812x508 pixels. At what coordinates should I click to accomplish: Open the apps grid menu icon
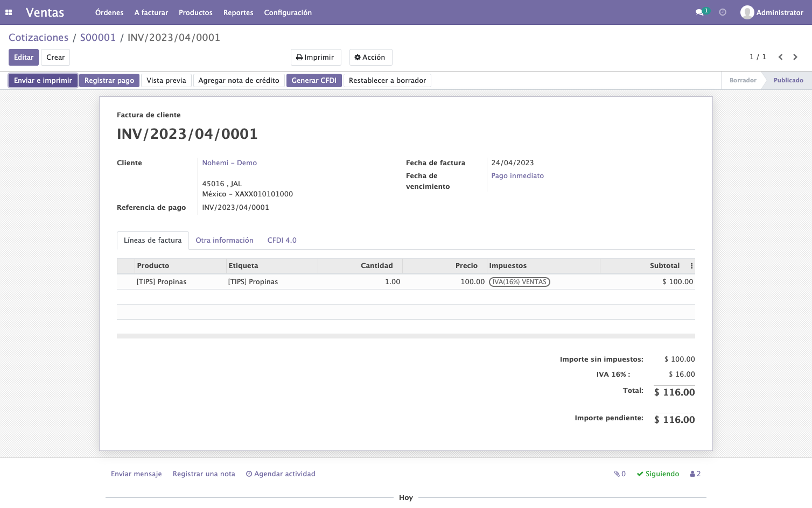[9, 12]
